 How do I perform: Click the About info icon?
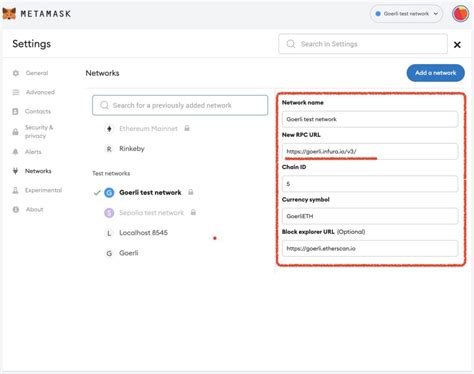16,210
